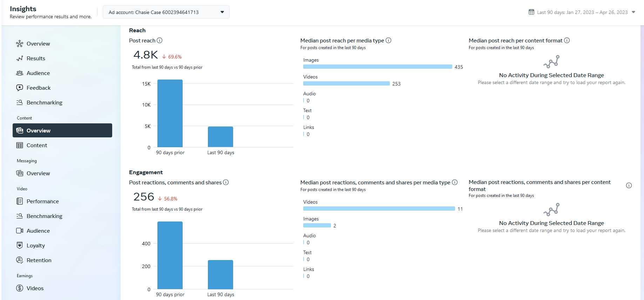Image resolution: width=644 pixels, height=300 pixels.
Task: Click the Post reach info icon
Action: (x=160, y=40)
